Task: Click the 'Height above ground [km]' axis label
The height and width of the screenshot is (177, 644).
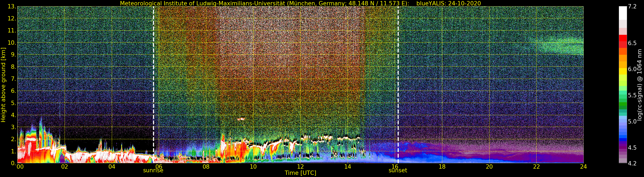Action: coord(3,85)
